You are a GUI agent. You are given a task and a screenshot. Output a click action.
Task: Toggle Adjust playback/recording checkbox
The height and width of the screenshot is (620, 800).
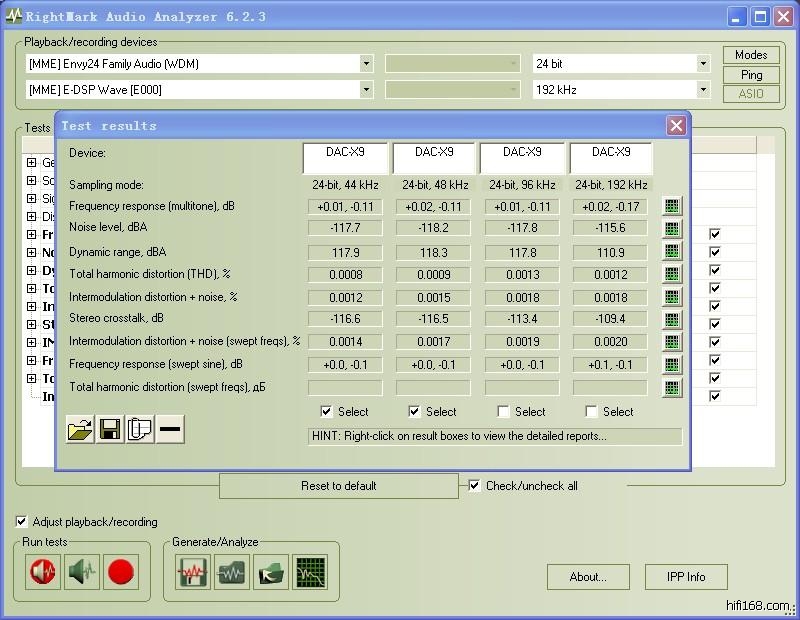click(x=22, y=522)
